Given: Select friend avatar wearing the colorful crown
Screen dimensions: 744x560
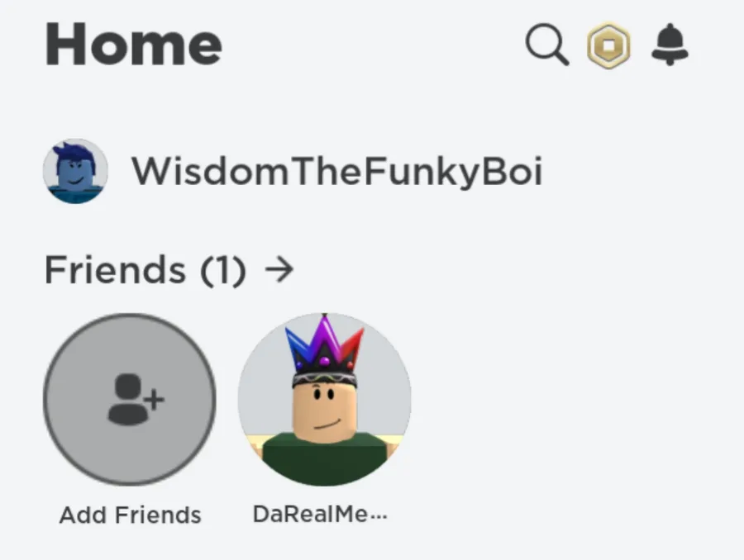Looking at the screenshot, I should [x=325, y=399].
